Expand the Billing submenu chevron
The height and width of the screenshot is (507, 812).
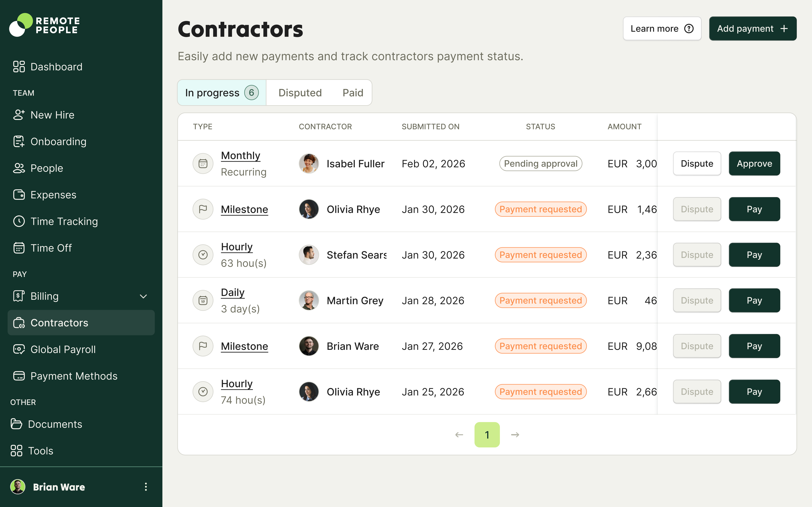[143, 296]
